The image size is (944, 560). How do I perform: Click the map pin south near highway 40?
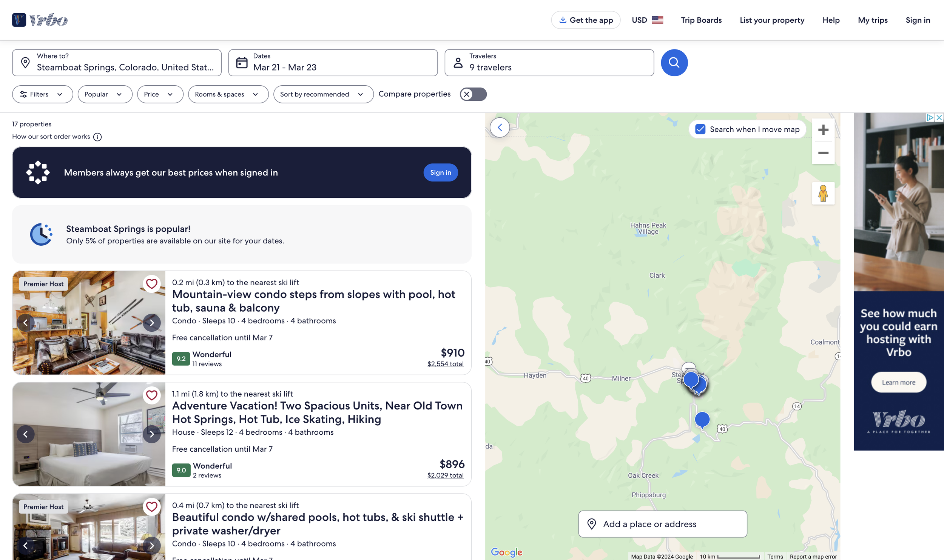pos(702,420)
